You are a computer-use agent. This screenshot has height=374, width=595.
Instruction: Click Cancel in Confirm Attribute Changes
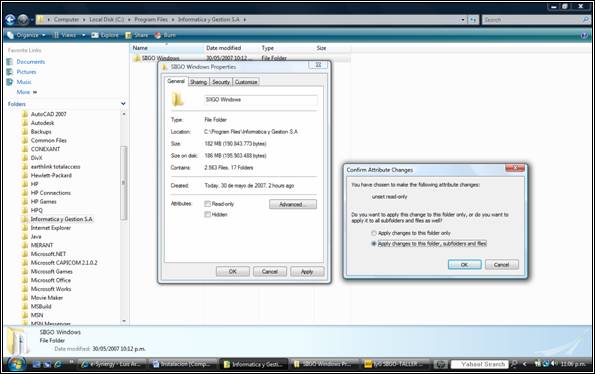pyautogui.click(x=502, y=264)
